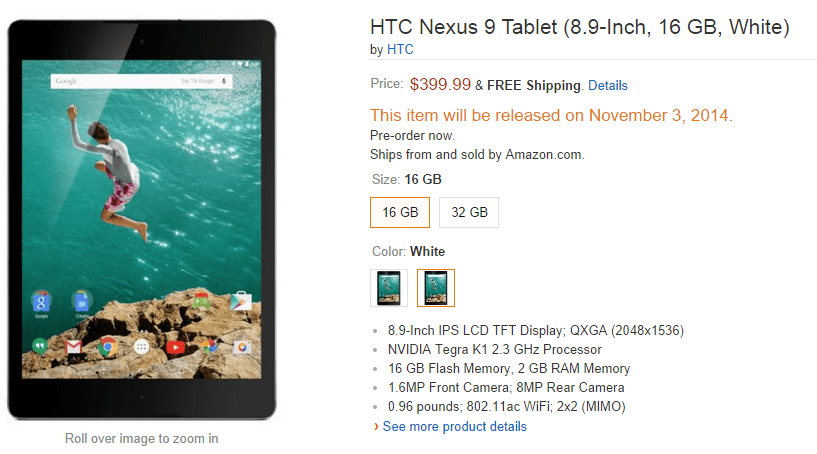The image size is (817, 454).
Task: Click the Camera icon in tablet dock
Action: click(241, 347)
